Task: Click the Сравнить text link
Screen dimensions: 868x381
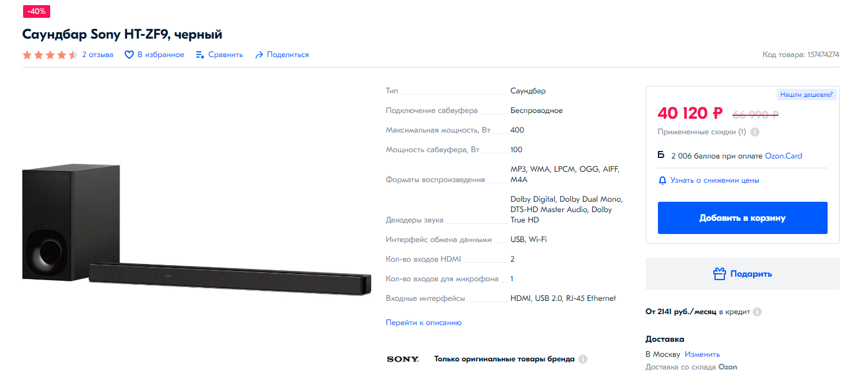Action: click(226, 55)
